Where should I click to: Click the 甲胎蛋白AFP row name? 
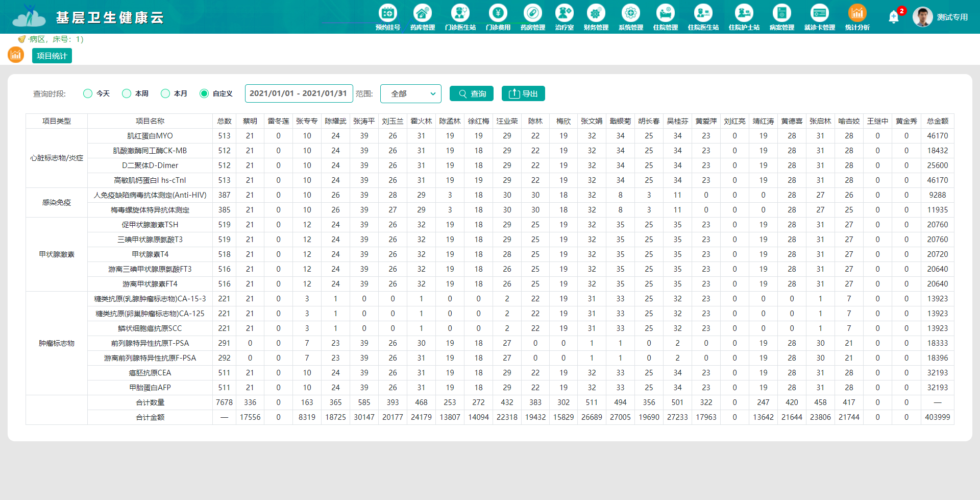pos(150,388)
